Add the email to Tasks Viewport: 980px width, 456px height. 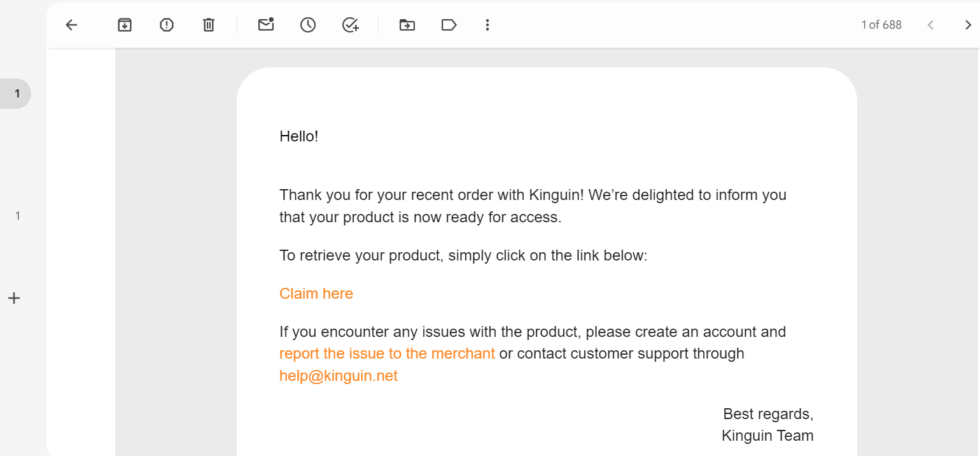(351, 25)
